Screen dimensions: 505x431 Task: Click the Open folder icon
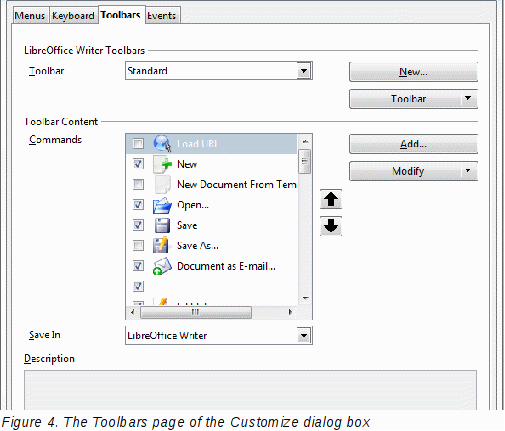pos(162,205)
